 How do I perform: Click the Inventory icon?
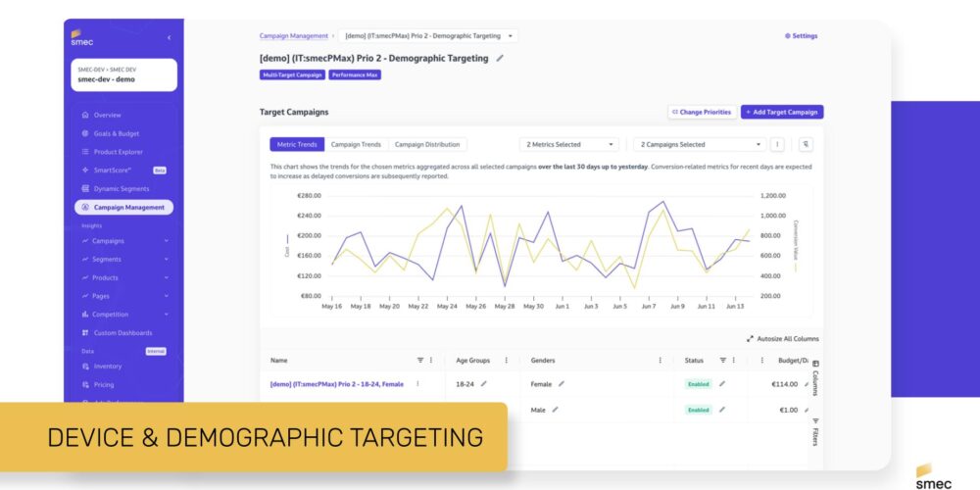[x=85, y=367]
